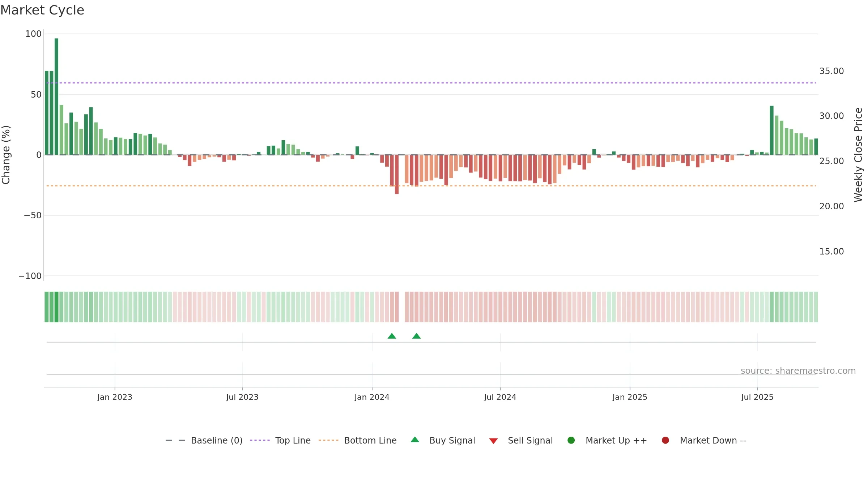Click the Jul 2025 axis label

point(757,397)
